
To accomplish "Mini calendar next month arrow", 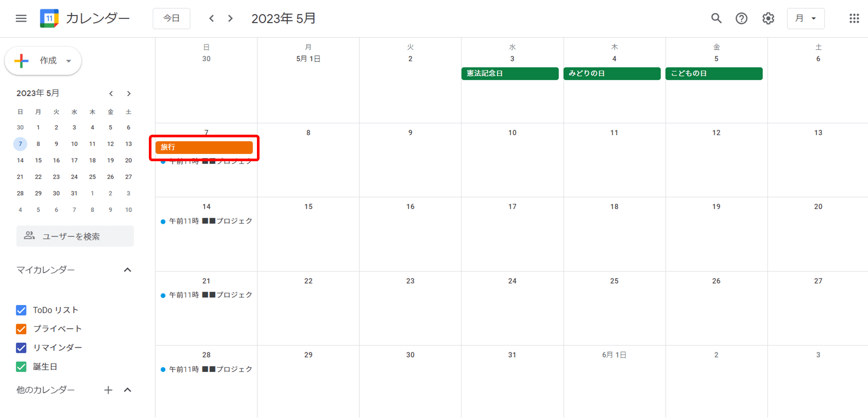I will coord(128,93).
